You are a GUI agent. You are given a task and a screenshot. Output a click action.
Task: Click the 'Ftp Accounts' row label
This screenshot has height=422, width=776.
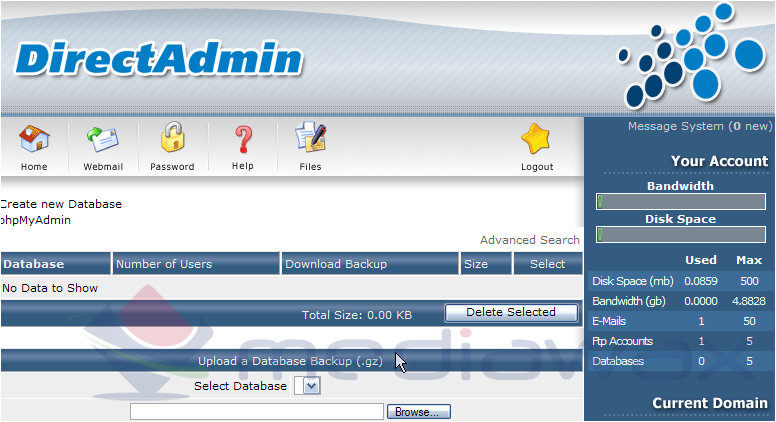coord(622,341)
